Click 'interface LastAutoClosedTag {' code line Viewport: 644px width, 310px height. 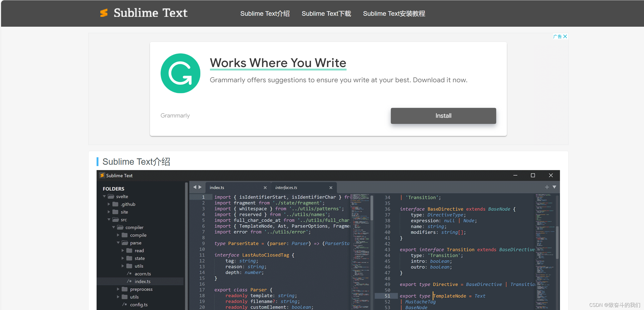[x=254, y=255]
